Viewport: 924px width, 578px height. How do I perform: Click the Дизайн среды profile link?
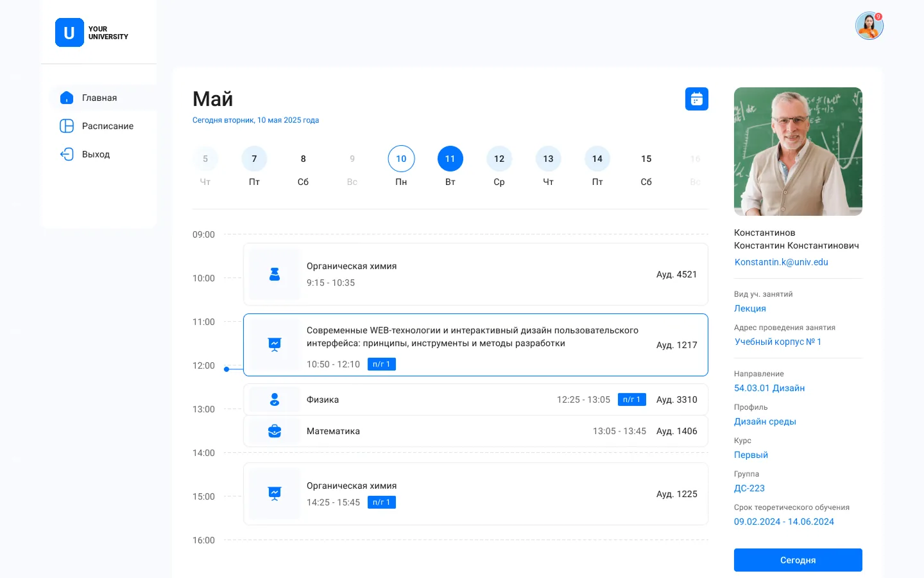point(765,421)
